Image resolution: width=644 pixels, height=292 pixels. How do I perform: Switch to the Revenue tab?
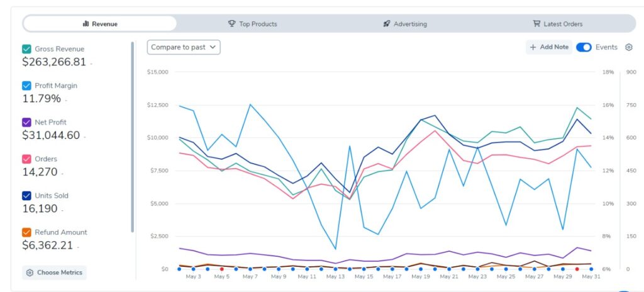coord(100,24)
